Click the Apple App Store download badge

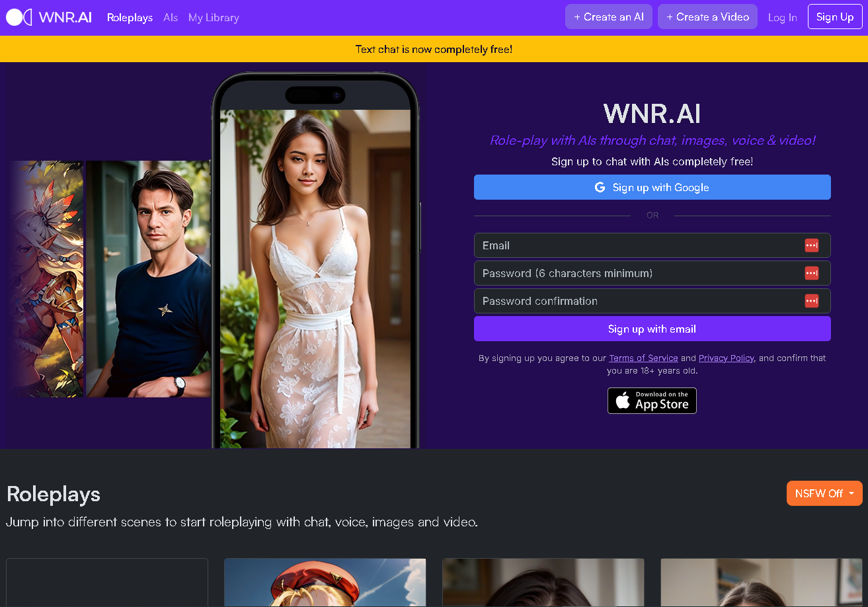[652, 400]
